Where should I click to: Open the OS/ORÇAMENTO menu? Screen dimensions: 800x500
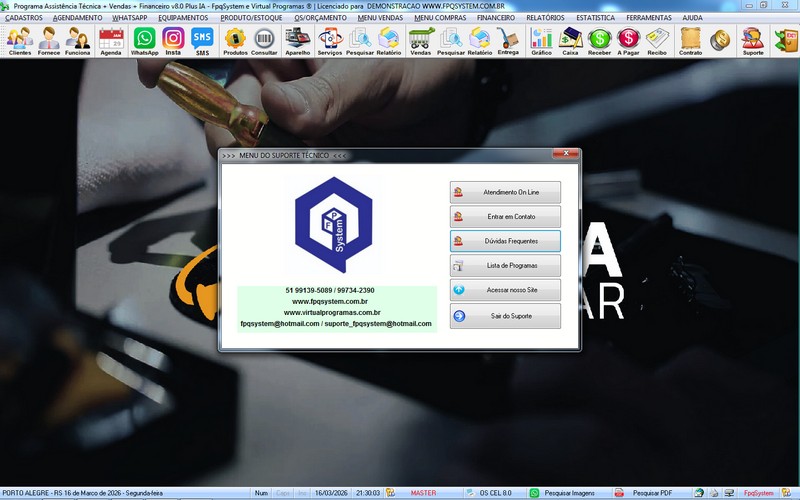320,18
